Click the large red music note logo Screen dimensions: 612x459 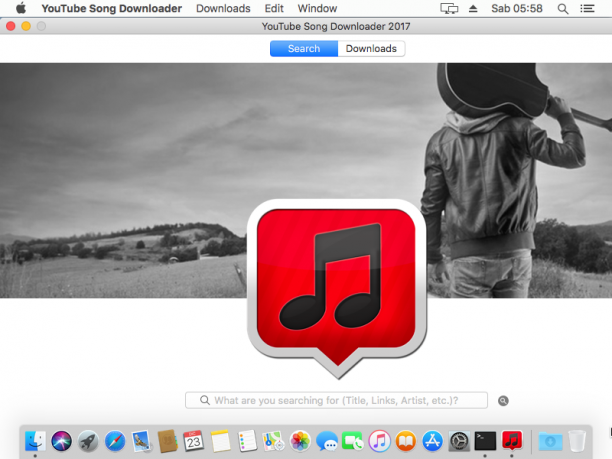pyautogui.click(x=337, y=288)
